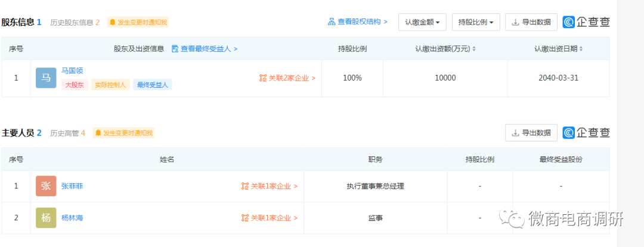
Task: Open 认缴金额 dropdown
Action: point(422,22)
